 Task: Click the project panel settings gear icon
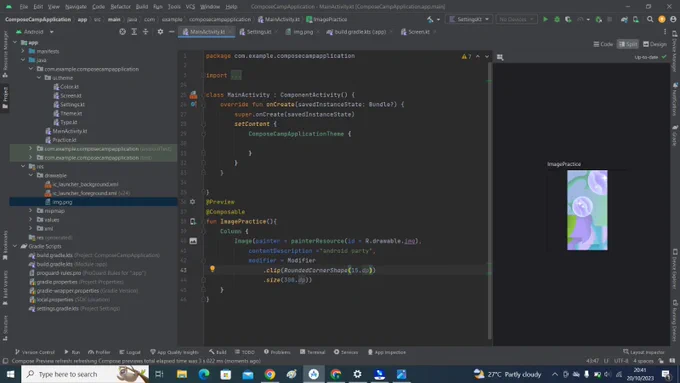pos(160,32)
